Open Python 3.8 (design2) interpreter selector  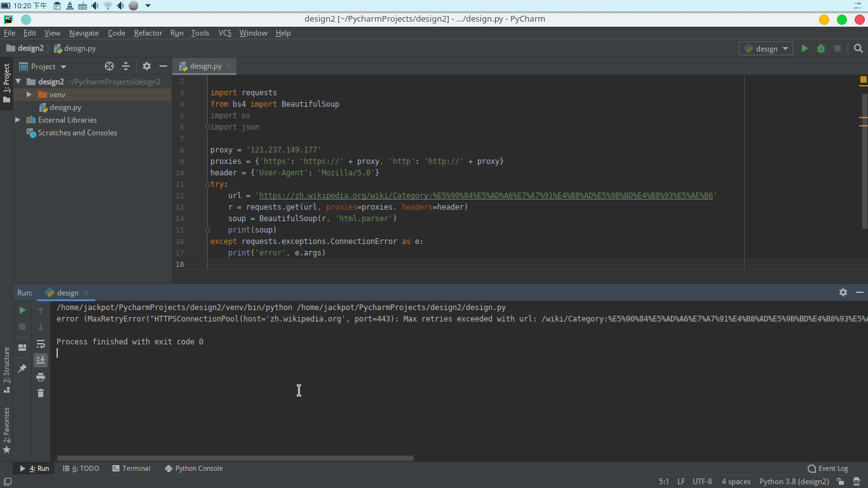794,482
